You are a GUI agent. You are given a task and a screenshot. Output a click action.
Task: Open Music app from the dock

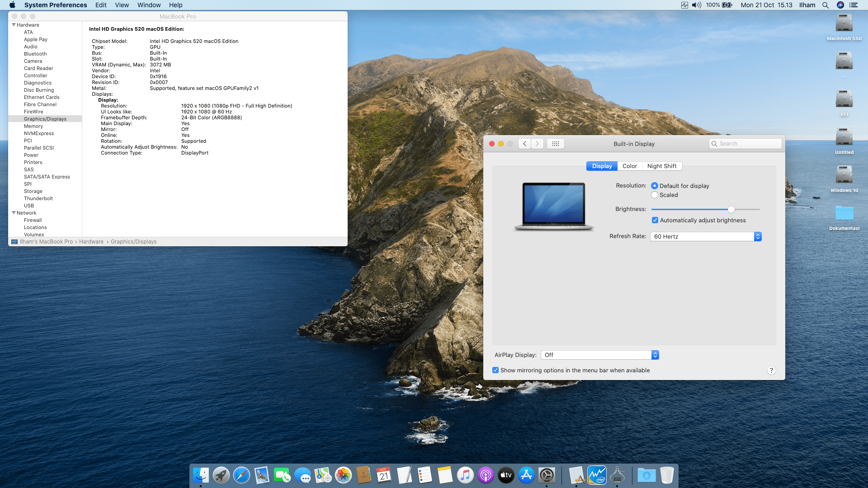tap(465, 475)
